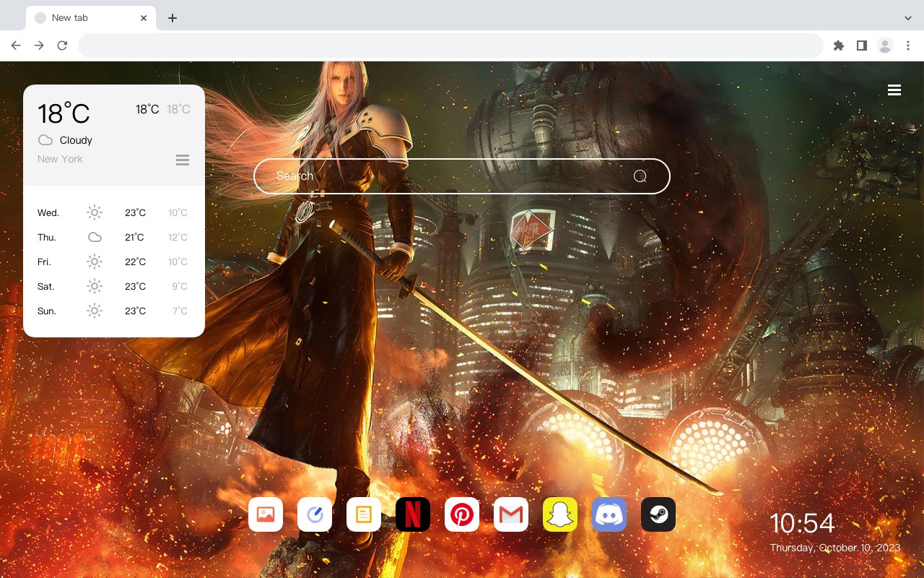Click the Cloudy condition text
The width and height of the screenshot is (924, 578).
76,140
